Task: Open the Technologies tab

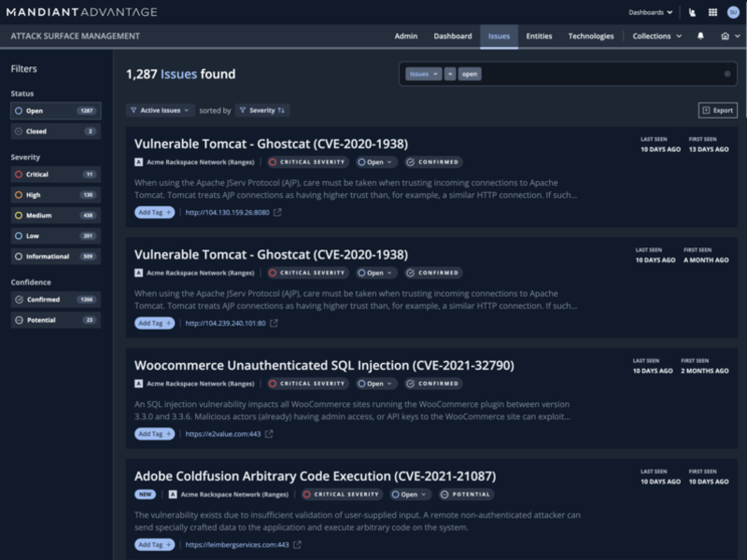Action: tap(591, 36)
